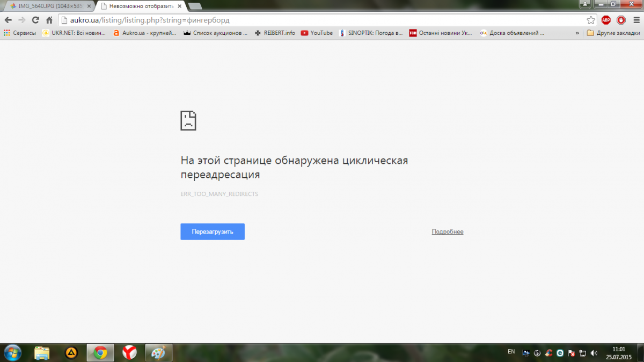Open the Другие закладки bookmarks folder

pos(613,33)
